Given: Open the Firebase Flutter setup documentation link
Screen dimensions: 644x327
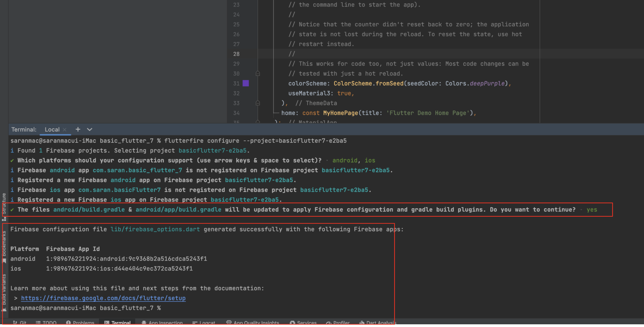Looking at the screenshot, I should pyautogui.click(x=103, y=298).
